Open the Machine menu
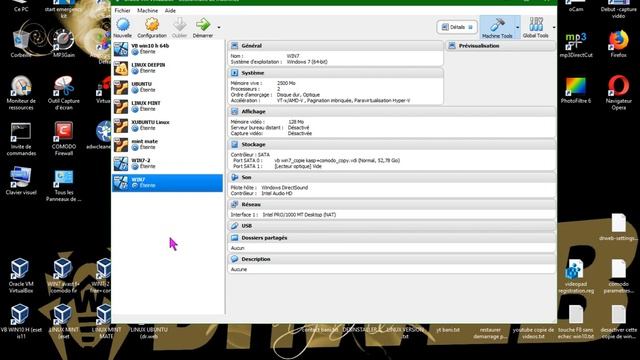The image size is (640, 360). coord(147,10)
